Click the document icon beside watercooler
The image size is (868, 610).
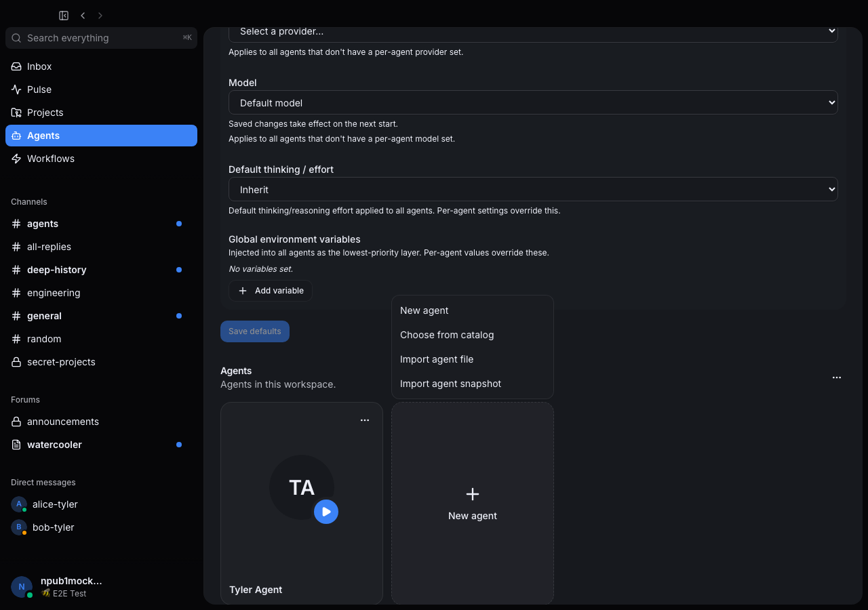point(16,445)
